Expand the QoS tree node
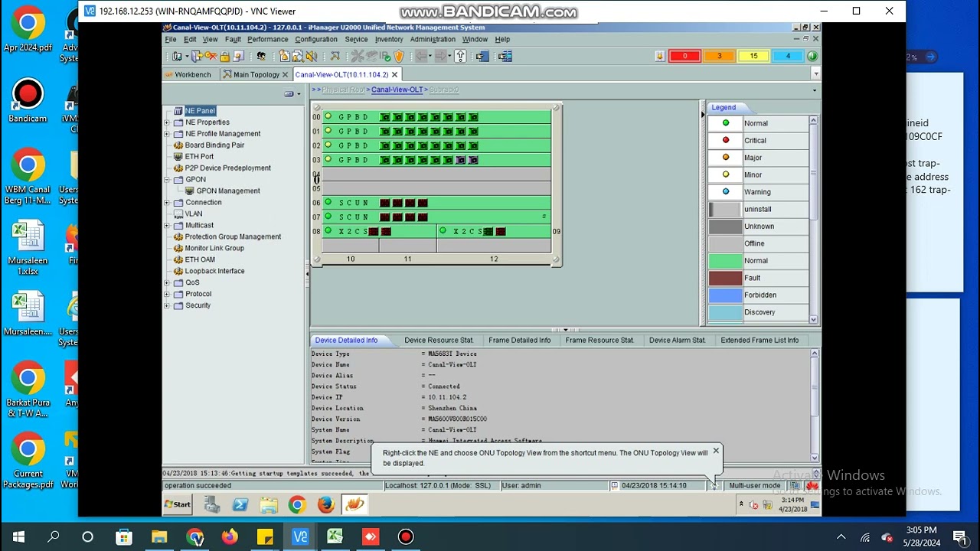Viewport: 980px width, 551px height. (x=167, y=283)
